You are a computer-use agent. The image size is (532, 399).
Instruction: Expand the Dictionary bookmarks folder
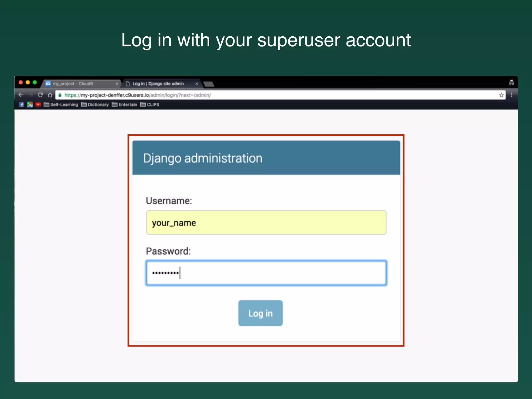[x=95, y=104]
